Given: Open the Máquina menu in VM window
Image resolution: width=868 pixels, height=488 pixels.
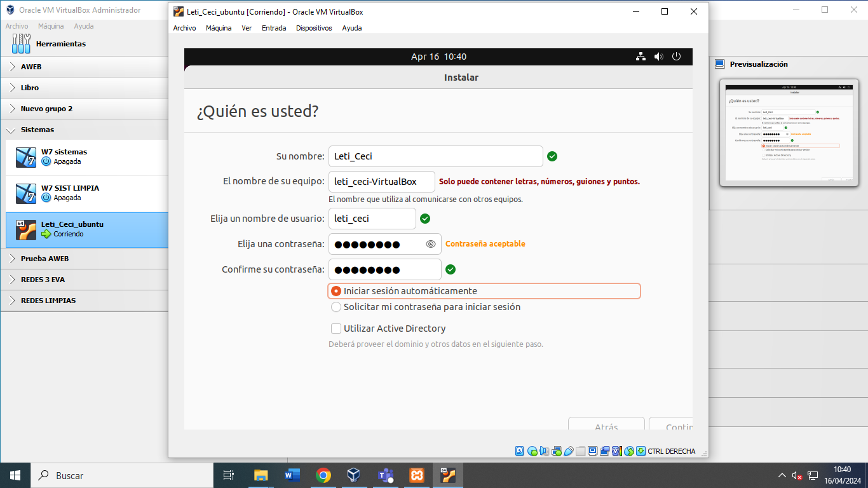Looking at the screenshot, I should tap(219, 28).
